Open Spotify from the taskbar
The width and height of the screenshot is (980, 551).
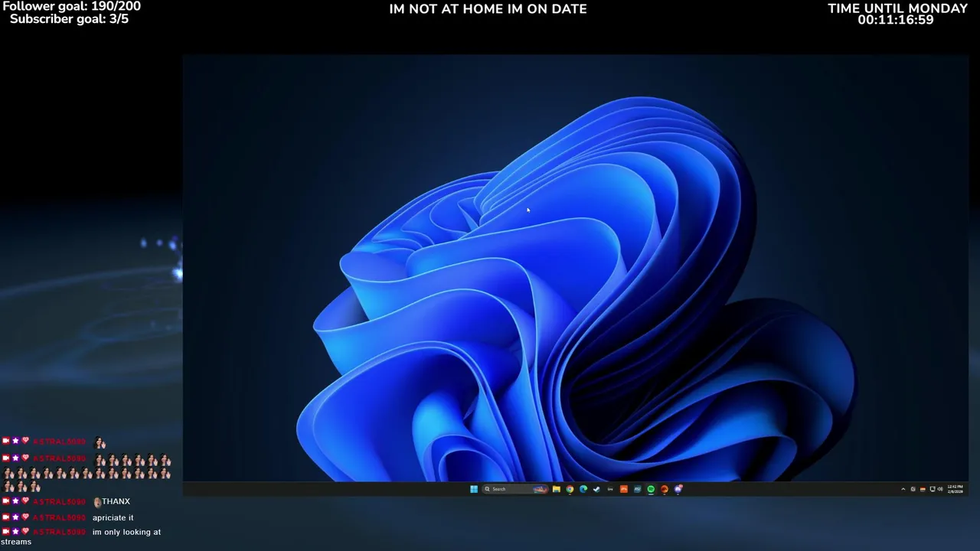(x=651, y=489)
